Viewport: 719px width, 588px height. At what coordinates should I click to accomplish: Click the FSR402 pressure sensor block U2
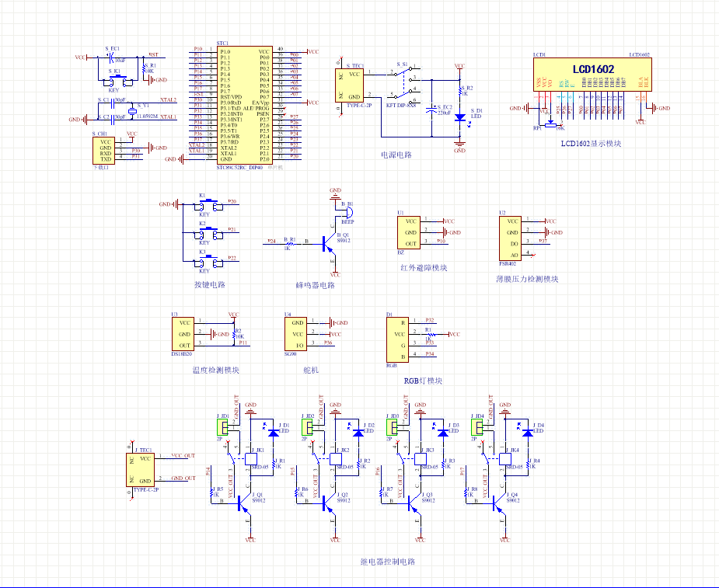click(510, 238)
